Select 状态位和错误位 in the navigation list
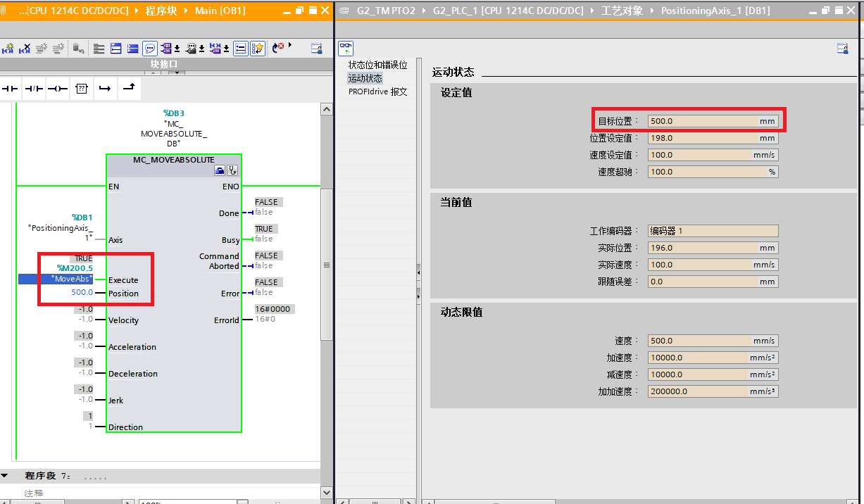864x504 pixels. (x=377, y=65)
